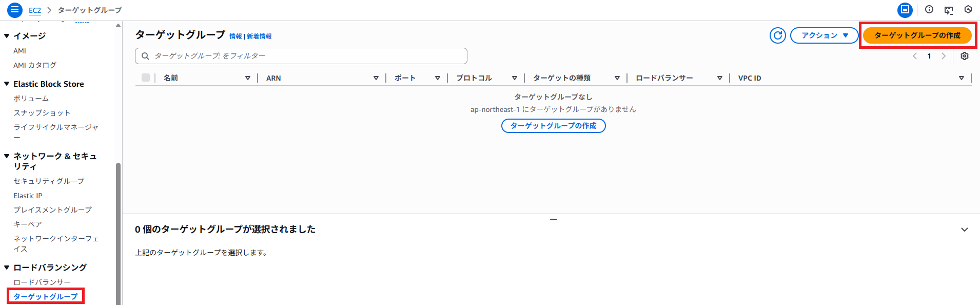
Task: Open the hexagon settings icon in top bar
Action: point(968,10)
